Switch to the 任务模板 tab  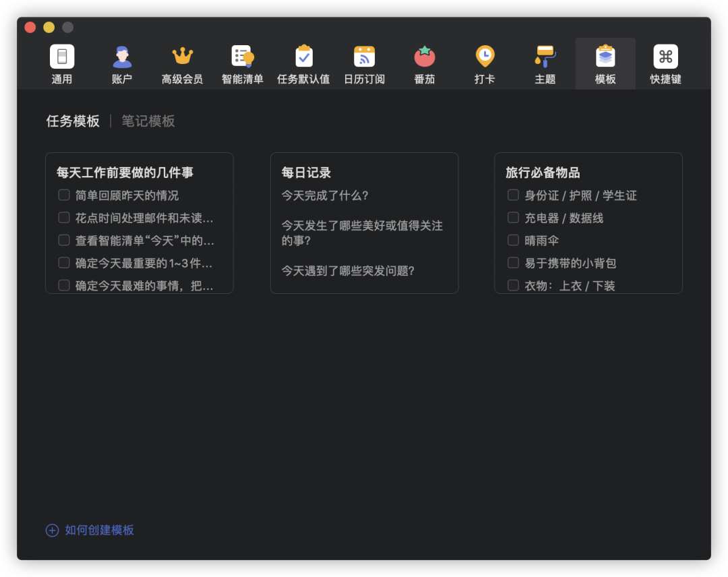pos(73,121)
